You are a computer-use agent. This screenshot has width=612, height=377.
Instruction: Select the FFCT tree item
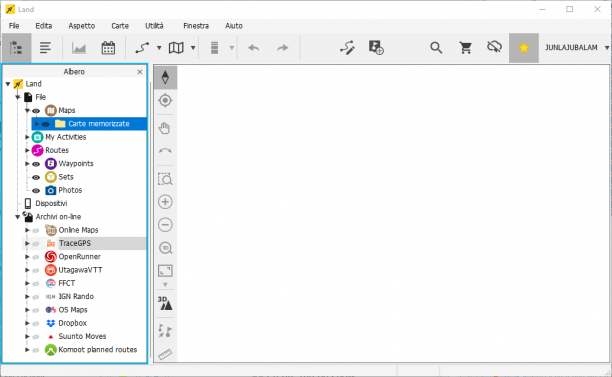click(66, 283)
